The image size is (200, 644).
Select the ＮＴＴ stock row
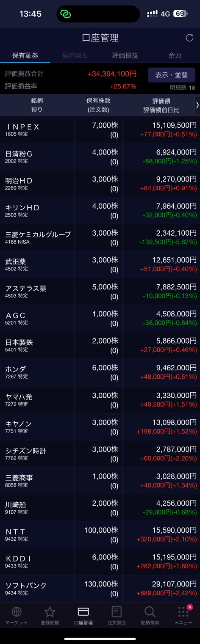pyautogui.click(x=100, y=535)
